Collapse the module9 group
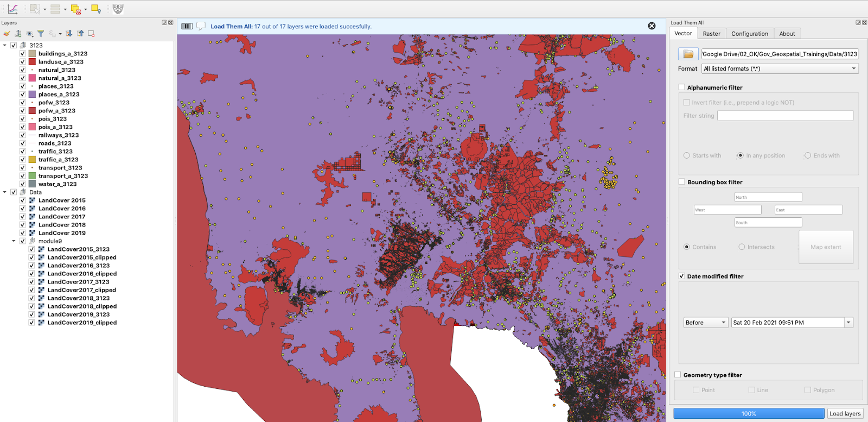Viewport: 868px width, 422px height. pyautogui.click(x=14, y=241)
